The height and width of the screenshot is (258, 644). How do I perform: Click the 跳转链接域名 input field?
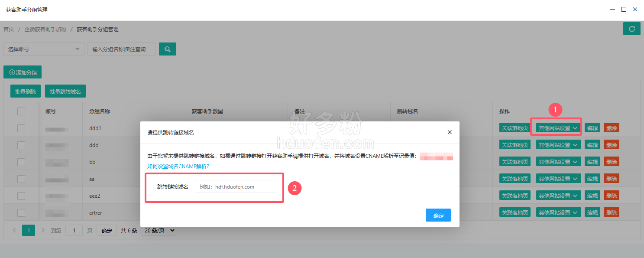[236, 187]
